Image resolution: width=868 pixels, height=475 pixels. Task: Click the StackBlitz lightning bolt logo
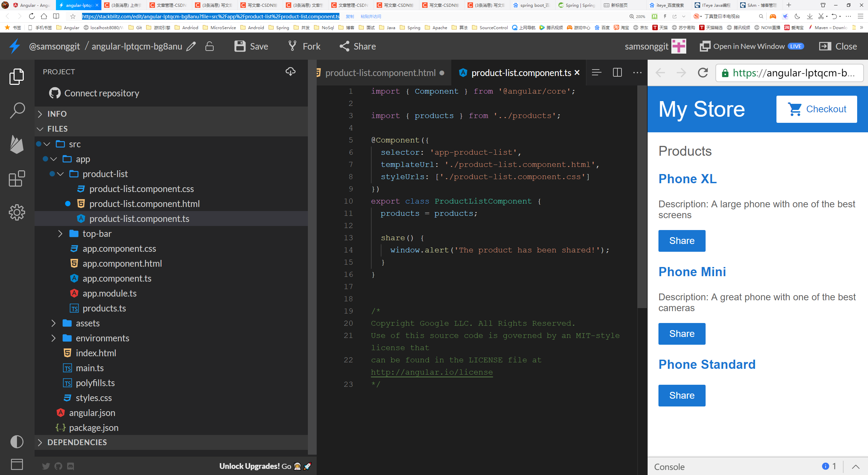coord(15,46)
